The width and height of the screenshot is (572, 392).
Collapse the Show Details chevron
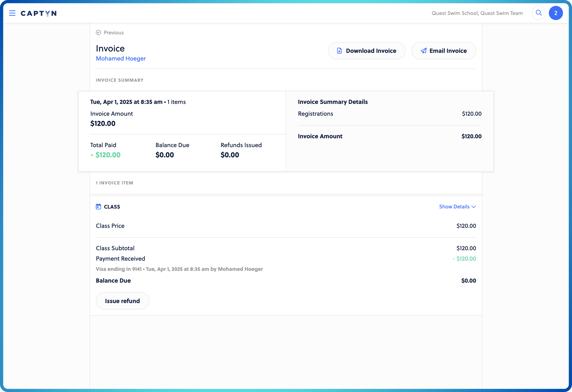tap(474, 207)
